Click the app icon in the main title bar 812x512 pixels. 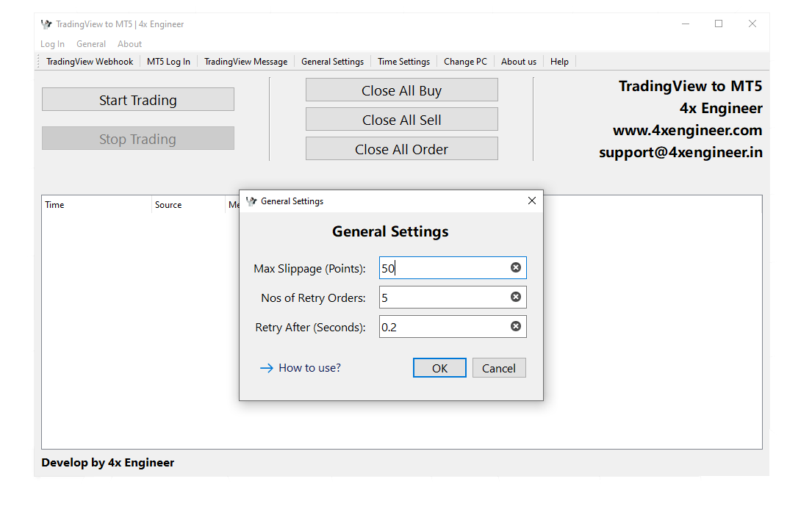(46, 24)
